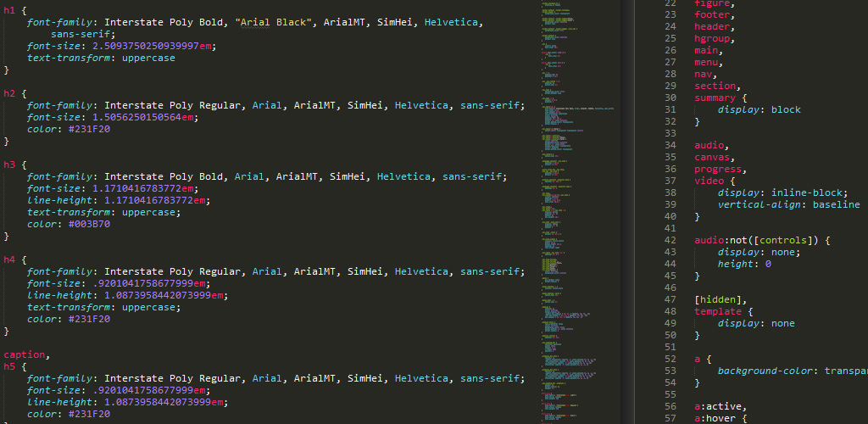Click the a selector on line 52
Image resolution: width=868 pixels, height=424 pixels.
pyautogui.click(x=698, y=359)
